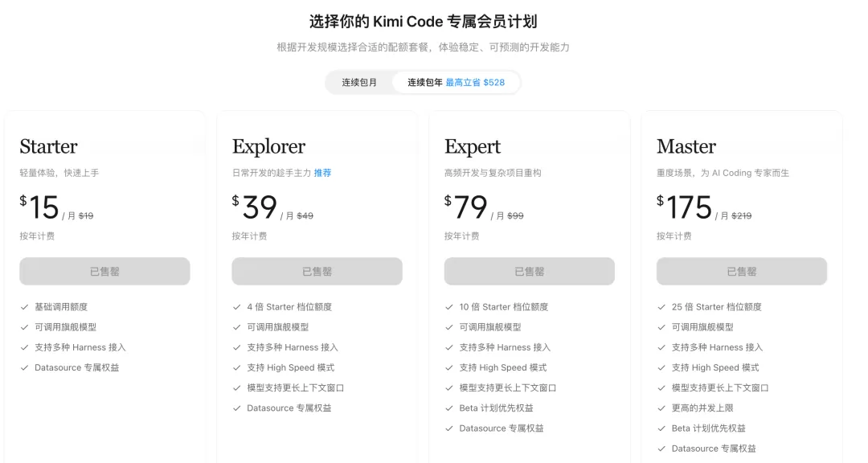Screen dimensions: 868x463
Task: Click the checkmark beside 10 倍 Starter 档位额度
Action: coord(449,307)
